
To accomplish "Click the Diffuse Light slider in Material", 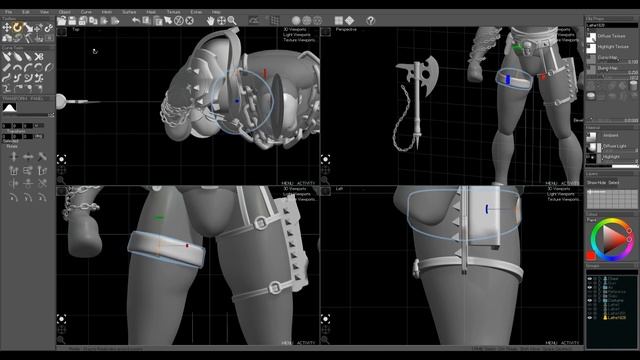I will coord(620,151).
